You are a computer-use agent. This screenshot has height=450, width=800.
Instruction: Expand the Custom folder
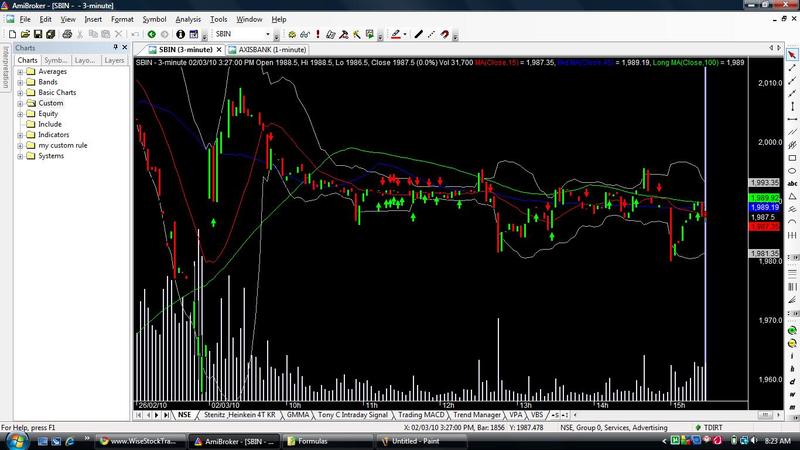(x=20, y=104)
